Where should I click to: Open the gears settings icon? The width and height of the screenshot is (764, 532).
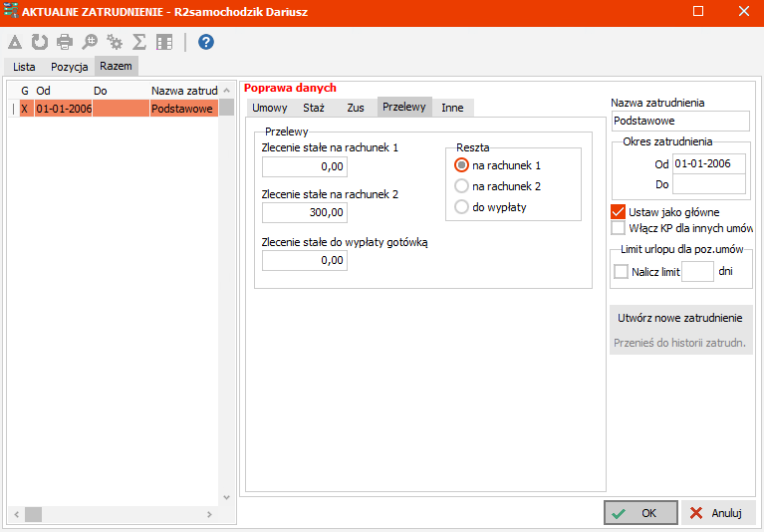point(115,43)
